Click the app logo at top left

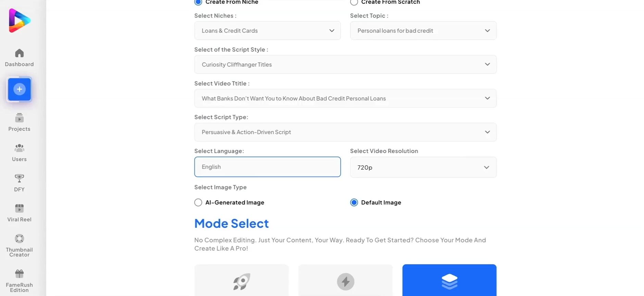pyautogui.click(x=20, y=21)
